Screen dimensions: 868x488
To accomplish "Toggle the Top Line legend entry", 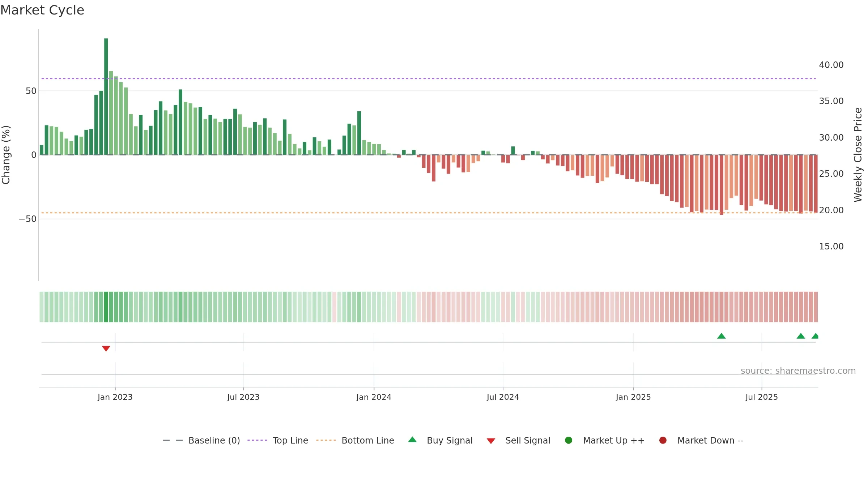I will pyautogui.click(x=278, y=440).
